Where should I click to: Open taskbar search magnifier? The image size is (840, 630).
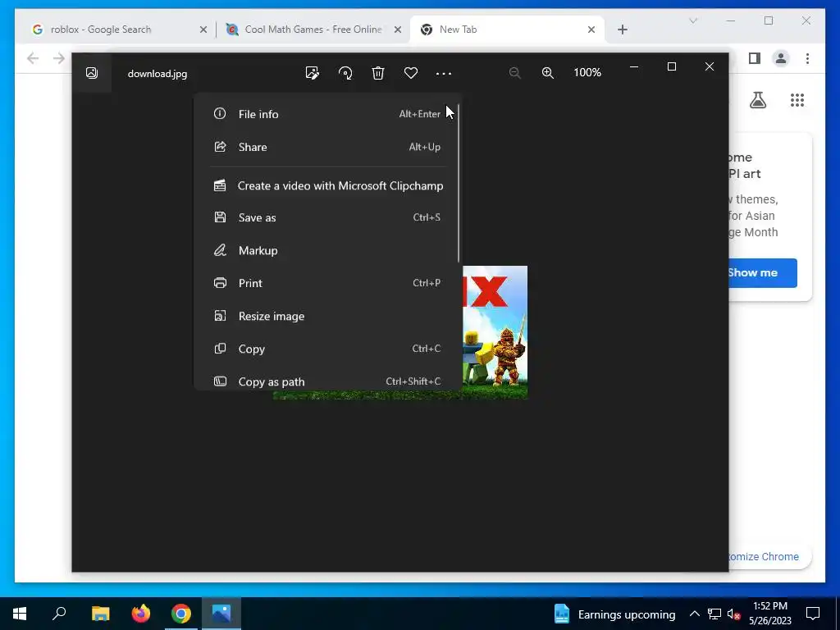[x=59, y=614]
